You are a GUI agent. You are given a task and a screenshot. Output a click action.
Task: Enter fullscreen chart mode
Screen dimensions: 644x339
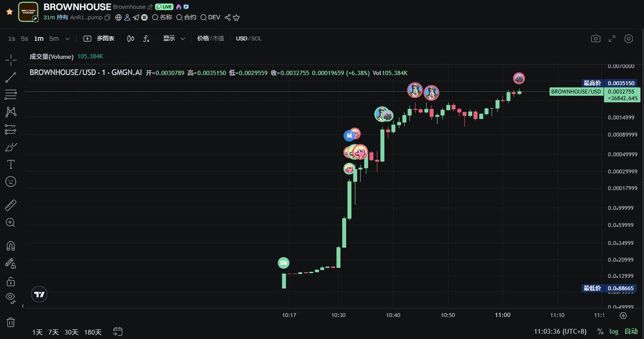tap(612, 39)
